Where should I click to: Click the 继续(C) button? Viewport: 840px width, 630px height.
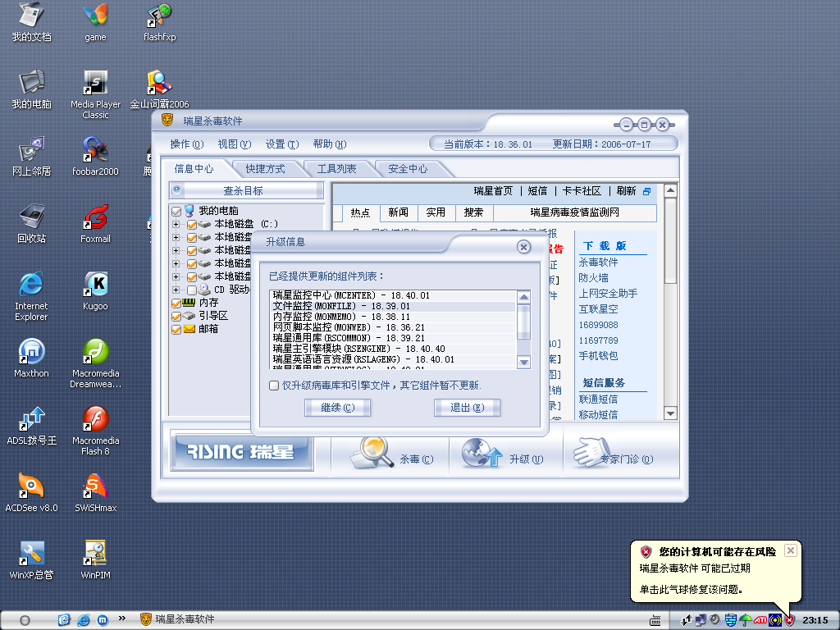click(x=337, y=408)
